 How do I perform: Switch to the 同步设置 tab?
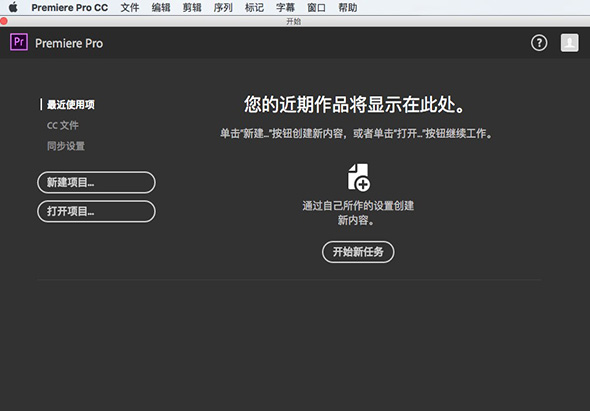click(x=66, y=146)
